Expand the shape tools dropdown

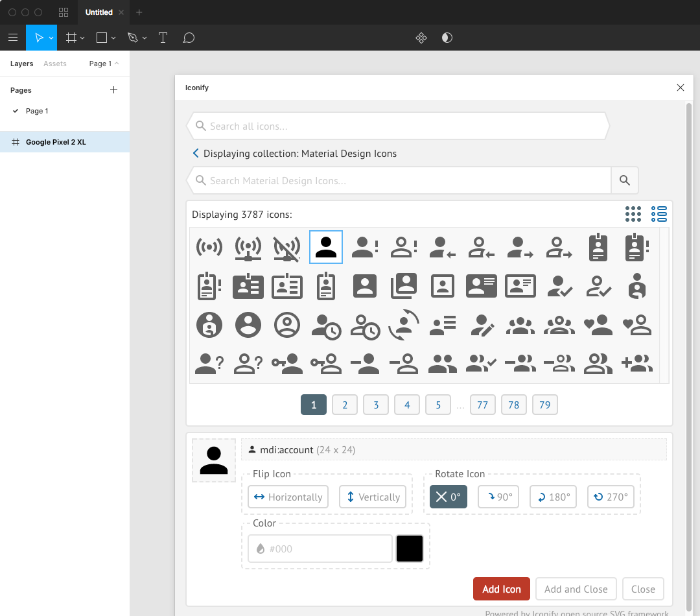tap(113, 38)
